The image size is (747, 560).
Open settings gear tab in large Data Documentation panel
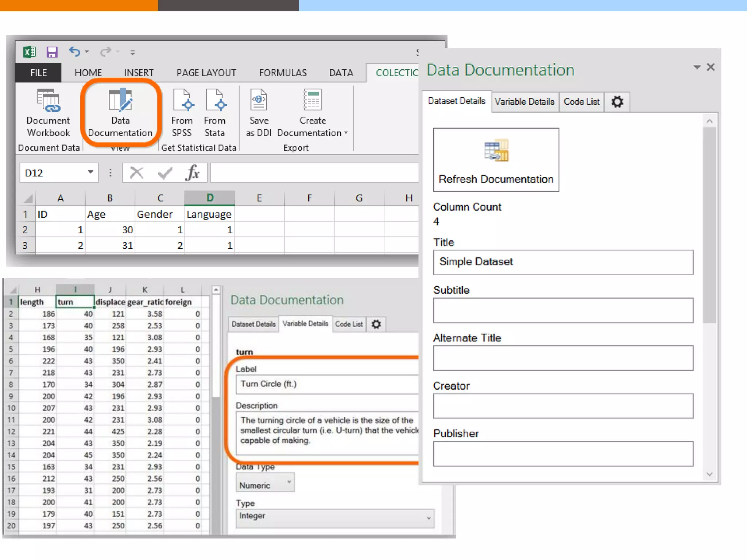617,102
